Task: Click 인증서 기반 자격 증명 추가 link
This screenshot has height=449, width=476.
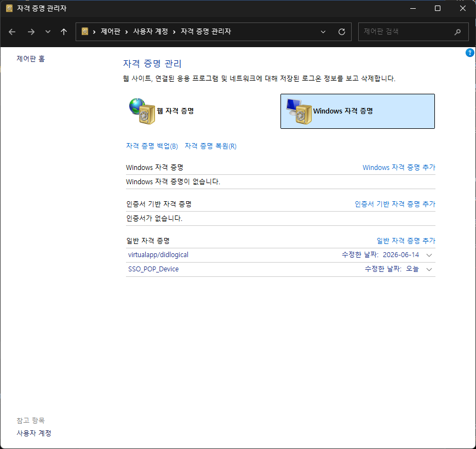Action: (x=395, y=204)
